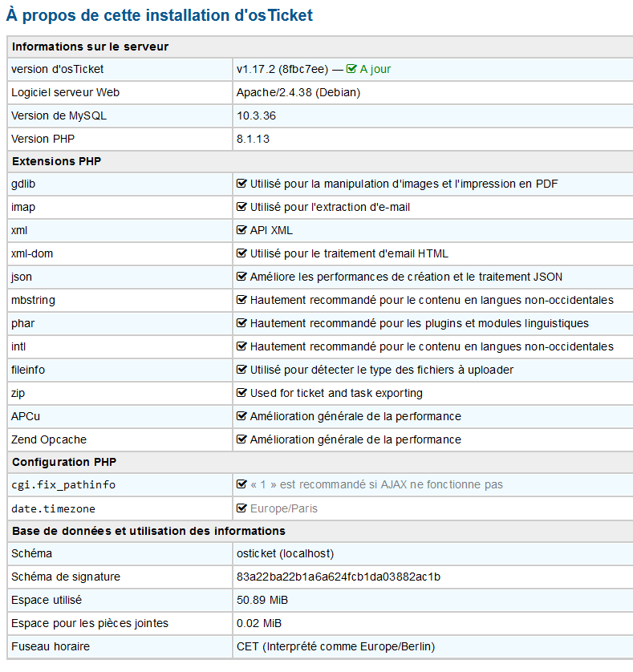Screen dimensions: 633x672
Task: Click the check icon in the mbstring row
Action: click(x=241, y=300)
